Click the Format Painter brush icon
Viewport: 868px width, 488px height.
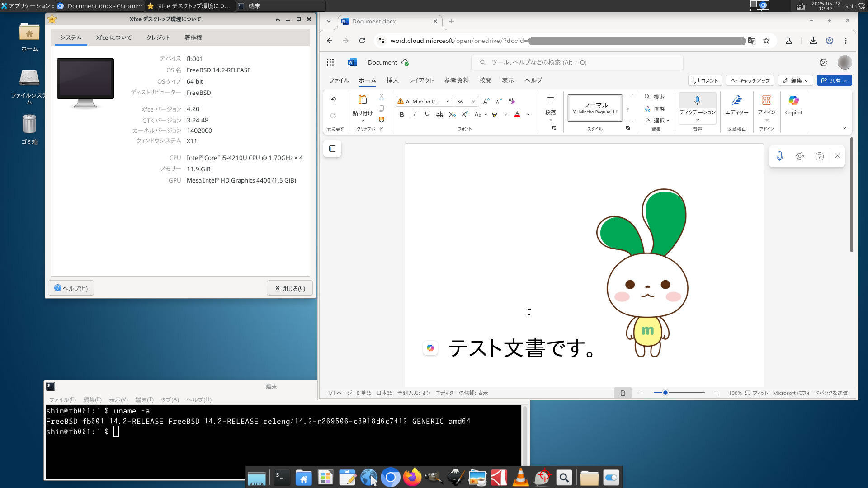click(381, 120)
